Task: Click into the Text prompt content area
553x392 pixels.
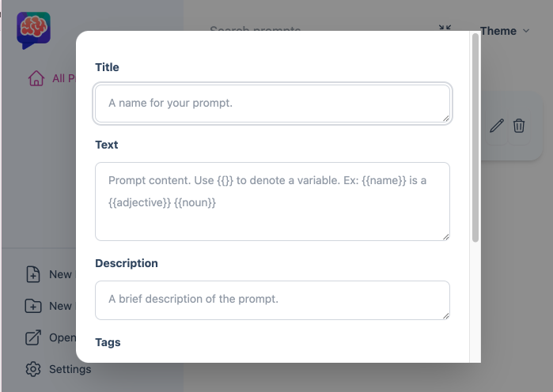Action: coord(272,202)
